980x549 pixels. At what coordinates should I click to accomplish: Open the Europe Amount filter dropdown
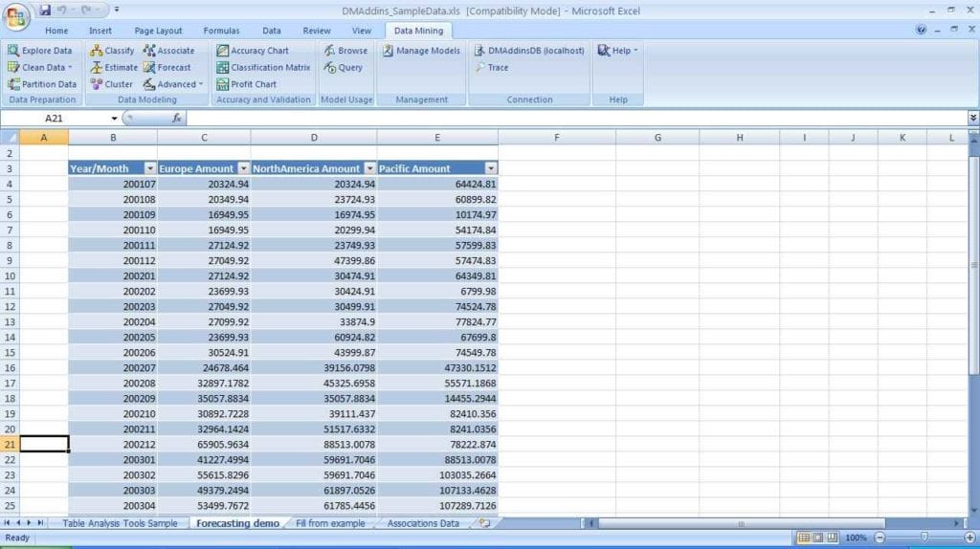(x=243, y=168)
